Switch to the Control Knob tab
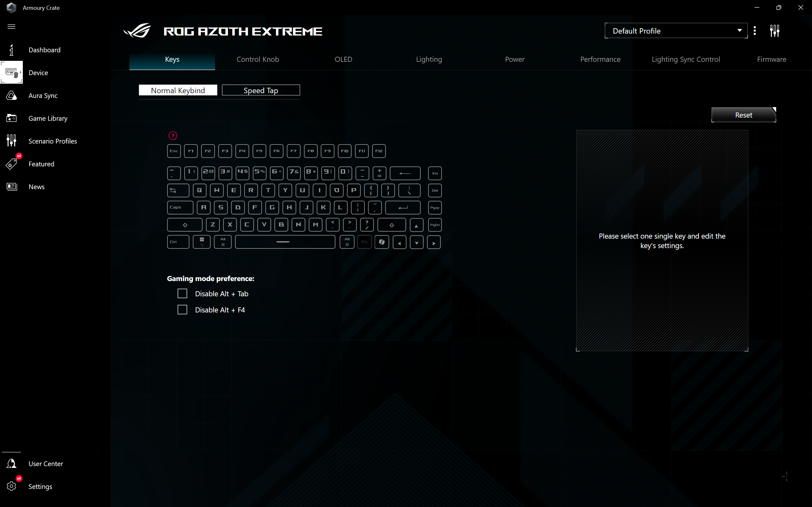This screenshot has height=507, width=812. coord(258,59)
